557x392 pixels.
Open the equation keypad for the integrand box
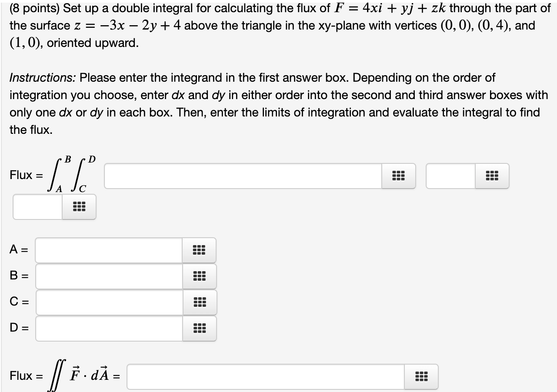[398, 176]
